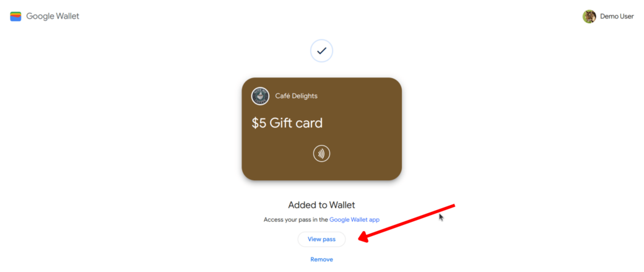Click the tail end of red arrow
Viewport: 644px width, 272px height.
click(x=453, y=204)
